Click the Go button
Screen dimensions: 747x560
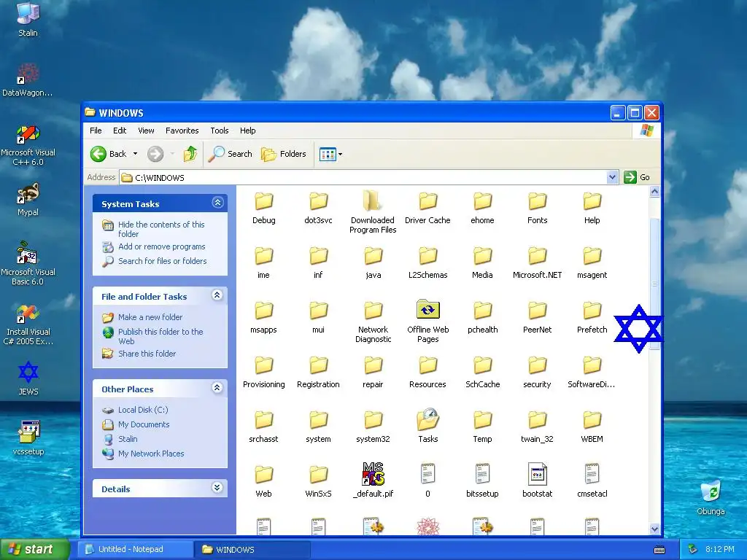637,177
